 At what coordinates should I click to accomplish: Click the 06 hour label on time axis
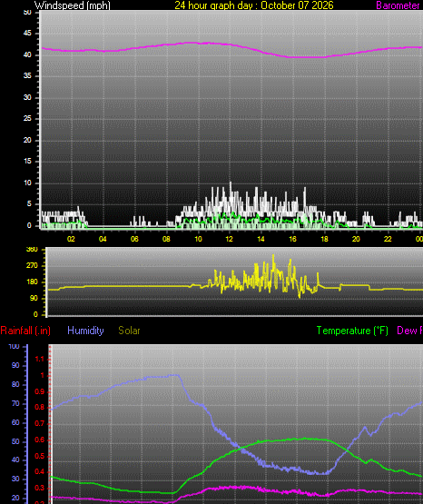[x=134, y=239]
